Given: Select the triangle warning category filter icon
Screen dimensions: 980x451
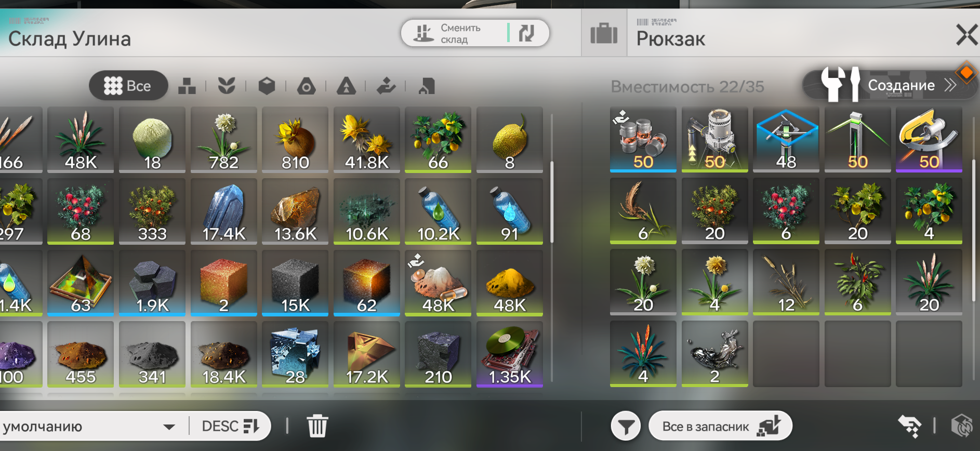Looking at the screenshot, I should coord(346,86).
